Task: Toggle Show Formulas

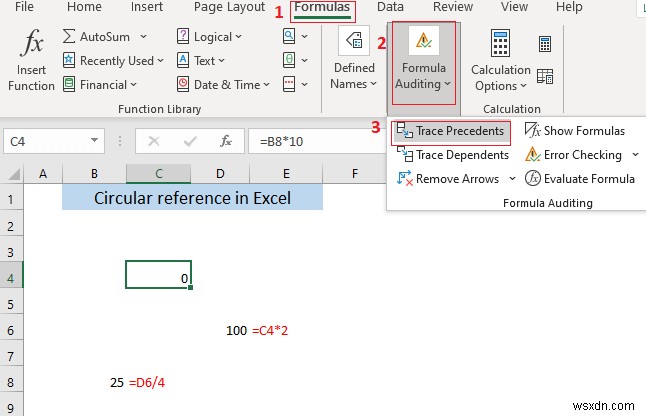Action: click(x=574, y=131)
